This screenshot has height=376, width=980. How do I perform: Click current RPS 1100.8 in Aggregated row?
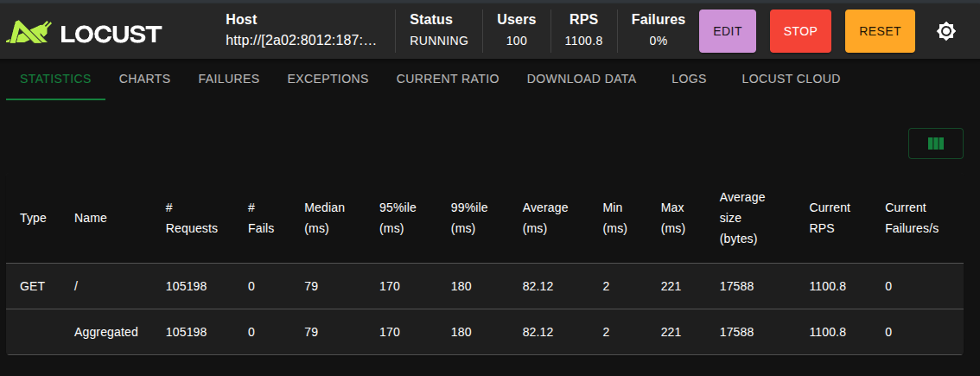[828, 332]
